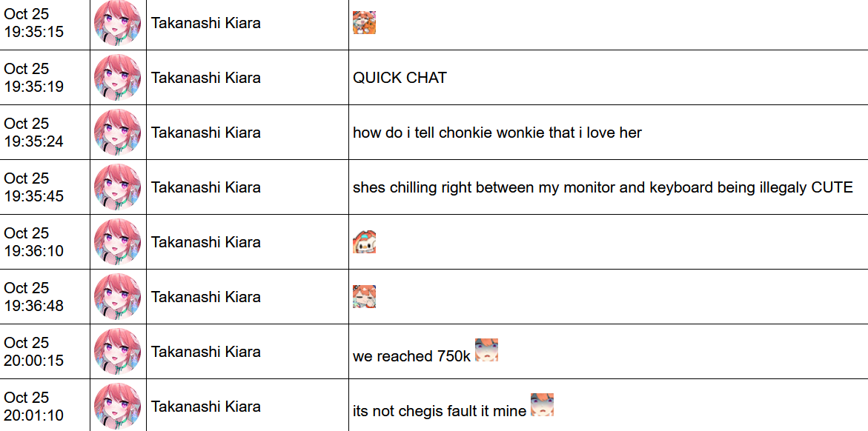Click the avatar in the 19:35:24 row
Screen dimensions: 868x431
[x=118, y=132]
